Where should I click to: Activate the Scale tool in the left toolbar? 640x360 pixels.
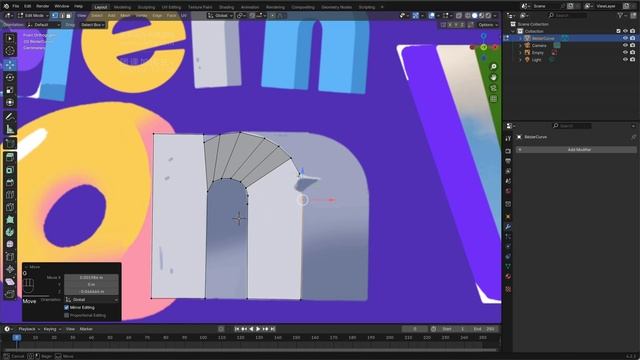click(10, 90)
